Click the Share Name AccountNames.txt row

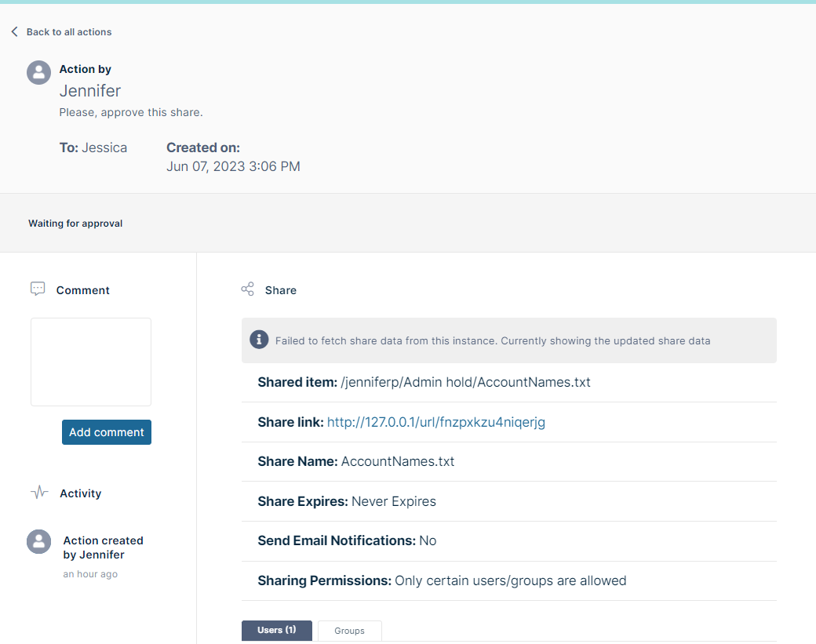click(356, 462)
